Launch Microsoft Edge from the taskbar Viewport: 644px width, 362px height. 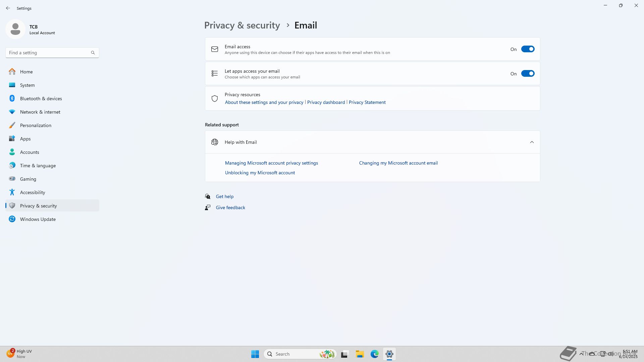click(374, 354)
